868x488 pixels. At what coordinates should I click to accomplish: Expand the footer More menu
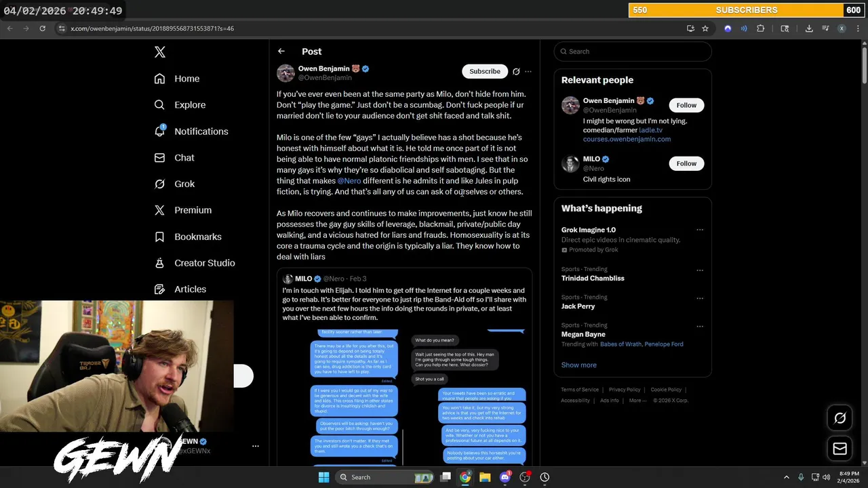[637, 401]
